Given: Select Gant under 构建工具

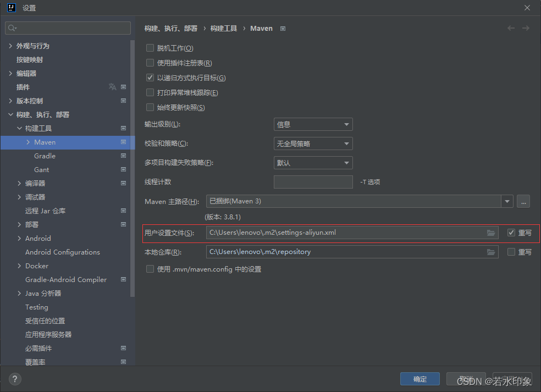Looking at the screenshot, I should (41, 170).
